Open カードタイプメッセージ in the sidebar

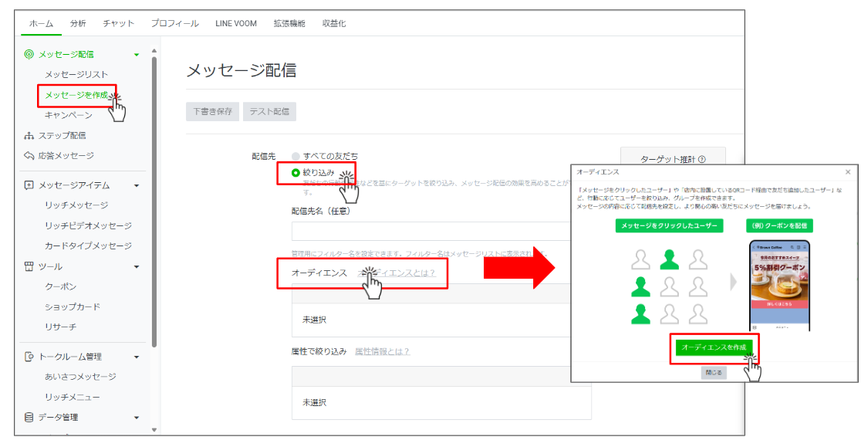88,246
